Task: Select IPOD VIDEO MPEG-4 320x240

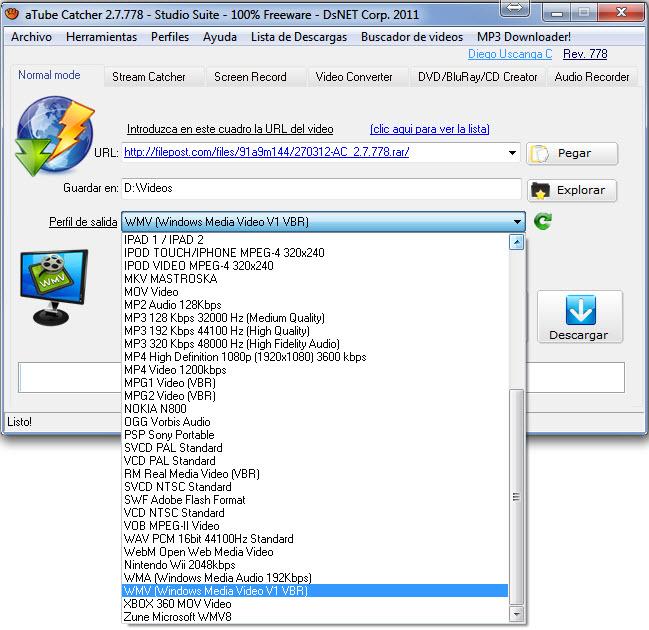Action: (x=315, y=266)
